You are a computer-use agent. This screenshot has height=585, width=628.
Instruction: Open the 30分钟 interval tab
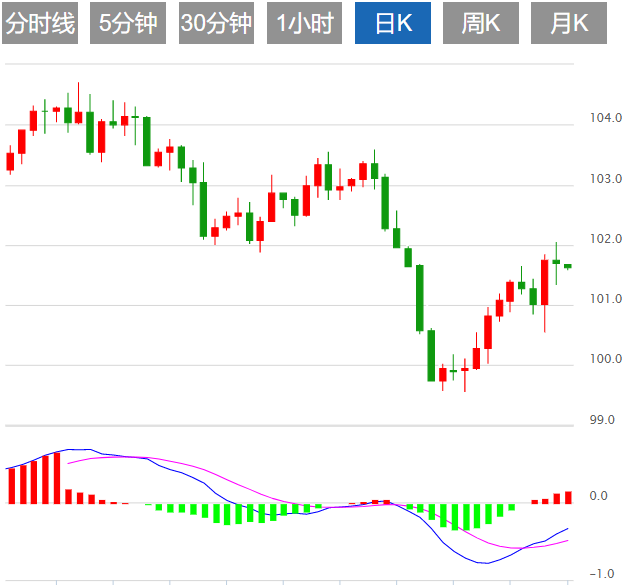(x=217, y=23)
